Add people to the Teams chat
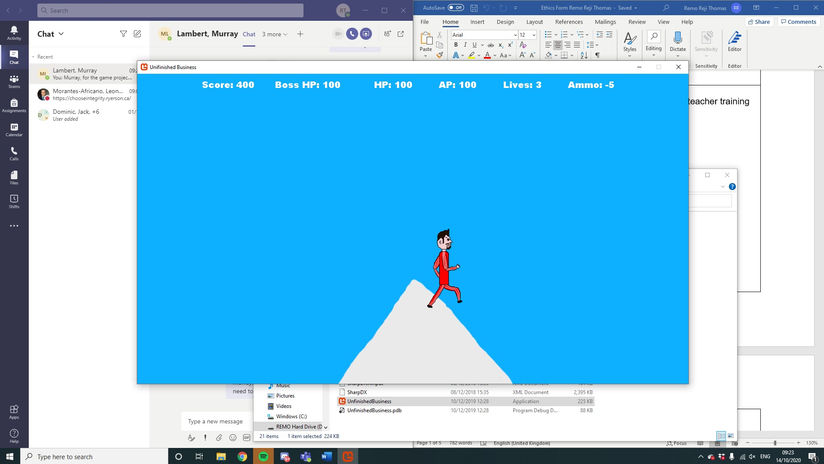The width and height of the screenshot is (824, 464). pyautogui.click(x=387, y=34)
